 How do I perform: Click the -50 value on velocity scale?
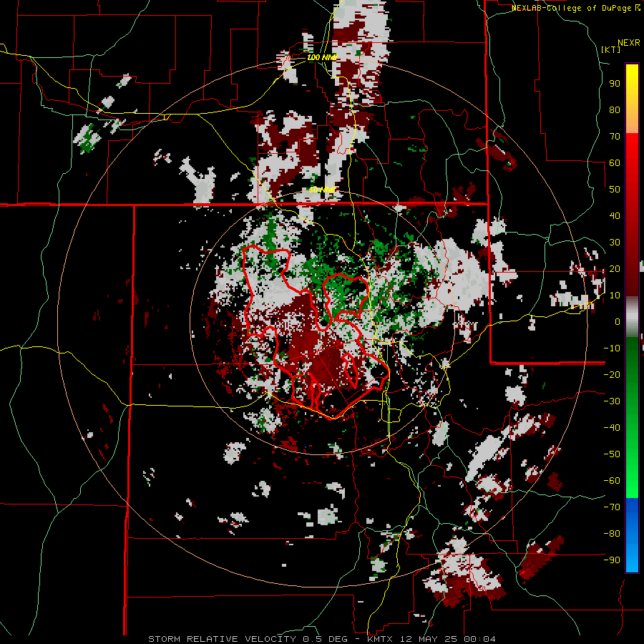click(612, 454)
